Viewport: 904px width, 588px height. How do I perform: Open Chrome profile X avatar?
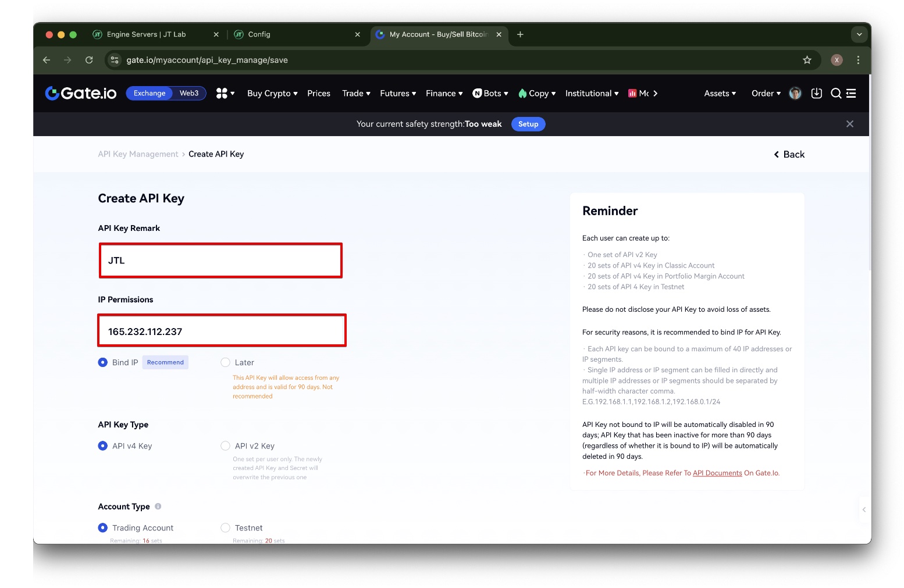837,60
